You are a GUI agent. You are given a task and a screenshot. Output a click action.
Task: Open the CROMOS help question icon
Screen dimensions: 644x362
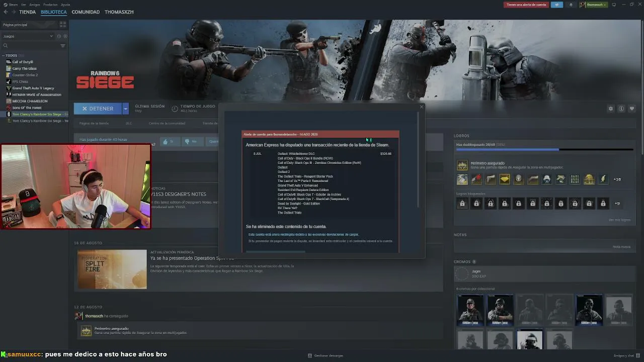click(474, 262)
